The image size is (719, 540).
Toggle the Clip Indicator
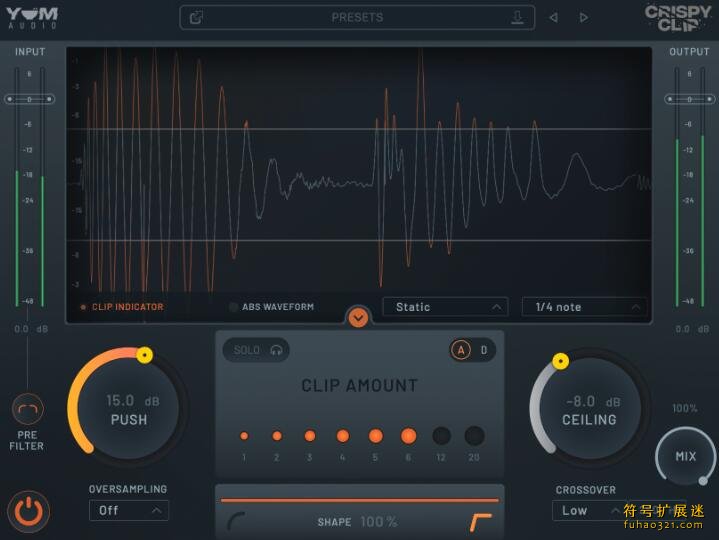point(122,307)
